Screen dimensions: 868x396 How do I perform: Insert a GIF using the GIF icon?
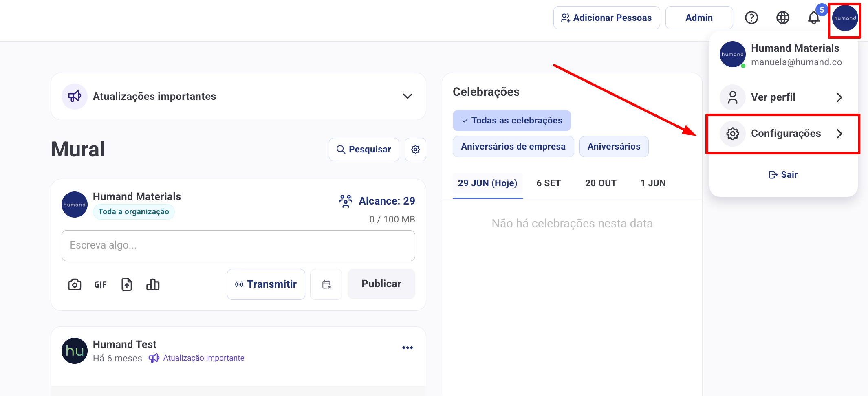tap(100, 284)
